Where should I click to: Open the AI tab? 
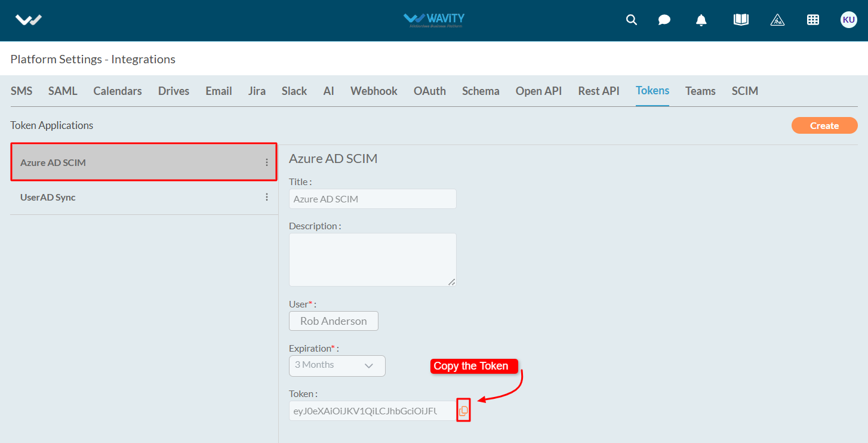pyautogui.click(x=329, y=91)
